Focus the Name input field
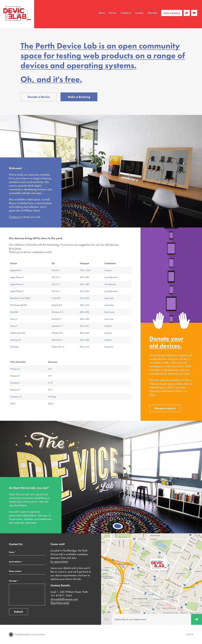202x644 pixels. (27, 553)
